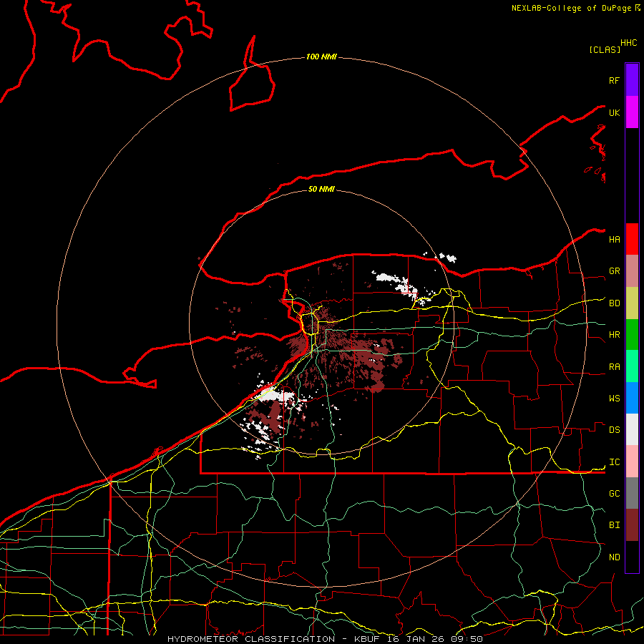Click the HHC product label
This screenshot has height=644, width=644.
point(628,43)
